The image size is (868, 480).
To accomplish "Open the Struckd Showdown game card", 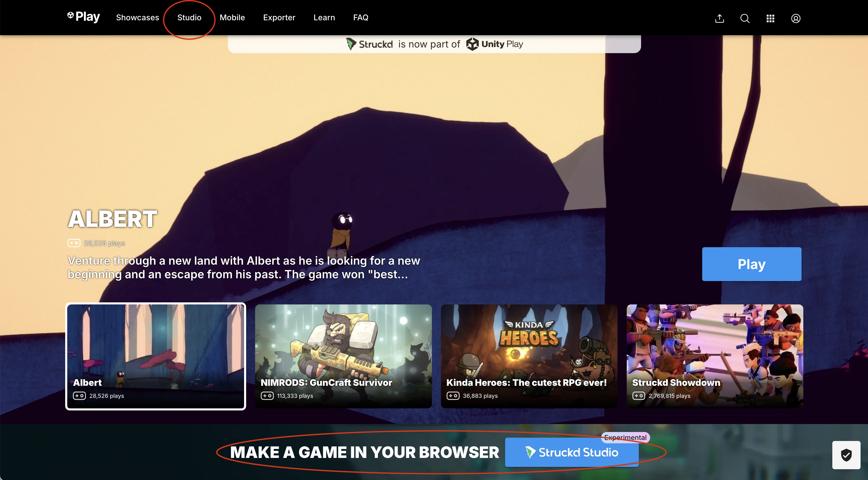I will click(715, 356).
